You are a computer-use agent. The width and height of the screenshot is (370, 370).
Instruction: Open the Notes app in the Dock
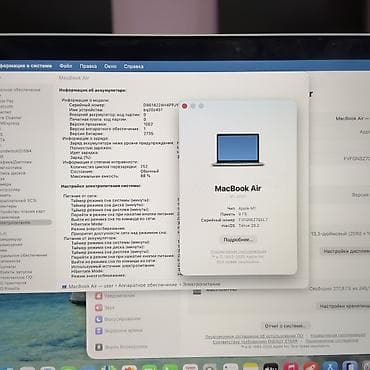coord(251,367)
